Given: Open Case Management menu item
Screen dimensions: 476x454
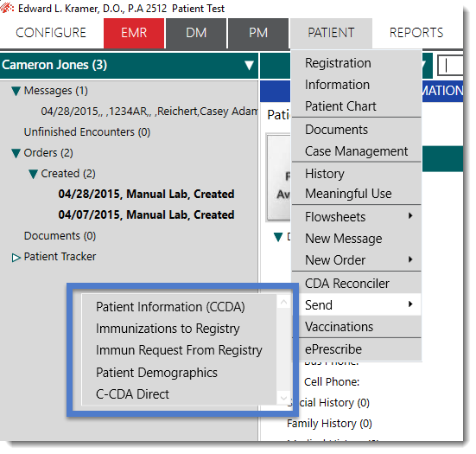Looking at the screenshot, I should click(357, 151).
